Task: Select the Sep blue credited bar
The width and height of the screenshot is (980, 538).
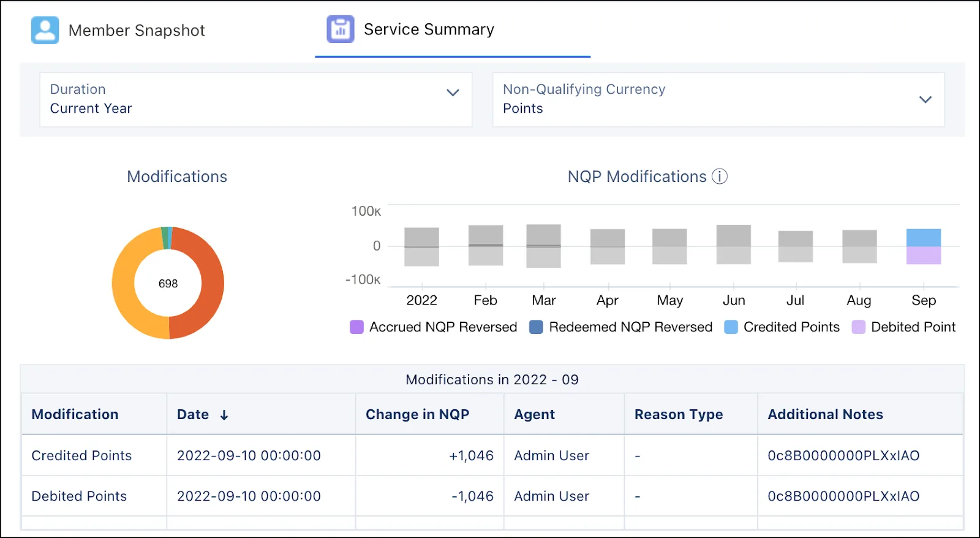Action: [x=924, y=238]
